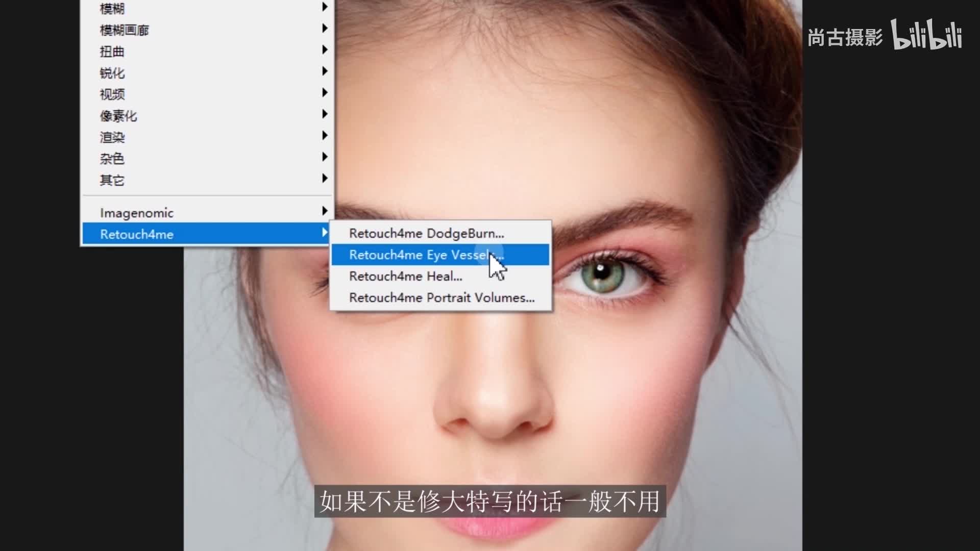Image resolution: width=980 pixels, height=551 pixels.
Task: Open the 视频 filter submenu
Action: (112, 94)
